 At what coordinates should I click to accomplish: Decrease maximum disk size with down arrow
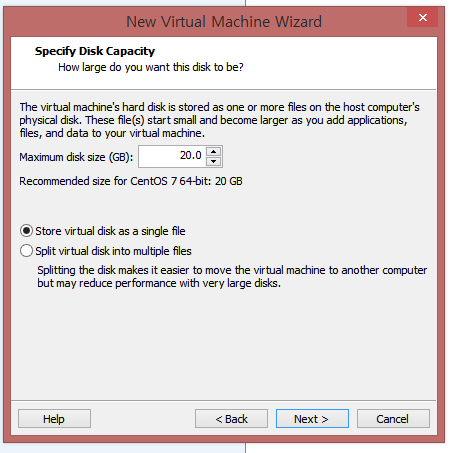214,162
